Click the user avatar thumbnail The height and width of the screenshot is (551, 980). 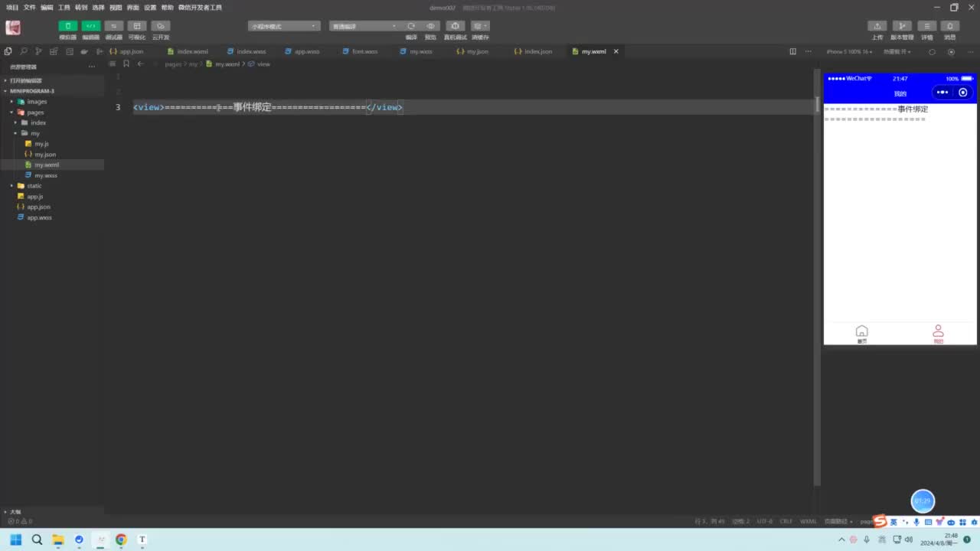13,28
